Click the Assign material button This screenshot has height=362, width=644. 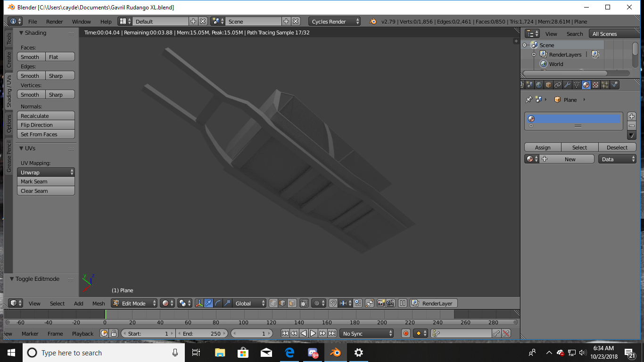click(x=543, y=147)
